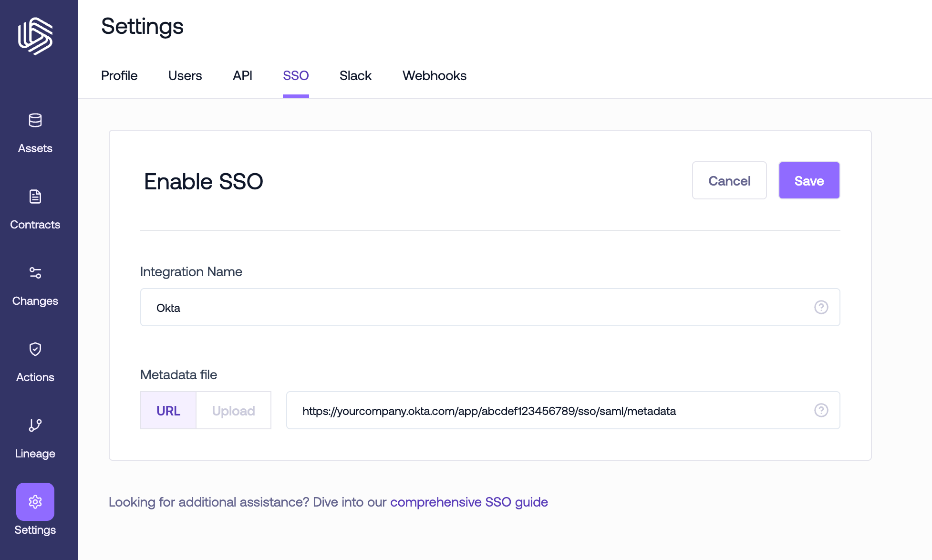
Task: Click the app logo in sidebar
Action: [35, 36]
